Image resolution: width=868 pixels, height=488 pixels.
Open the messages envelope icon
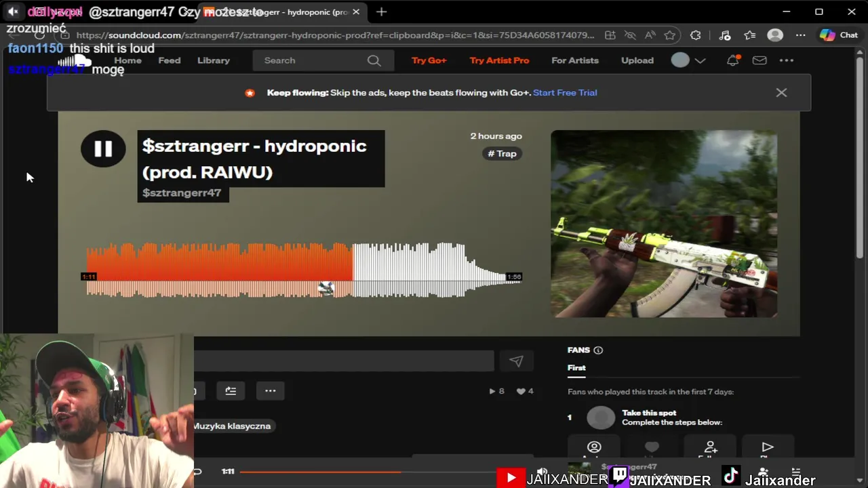759,60
